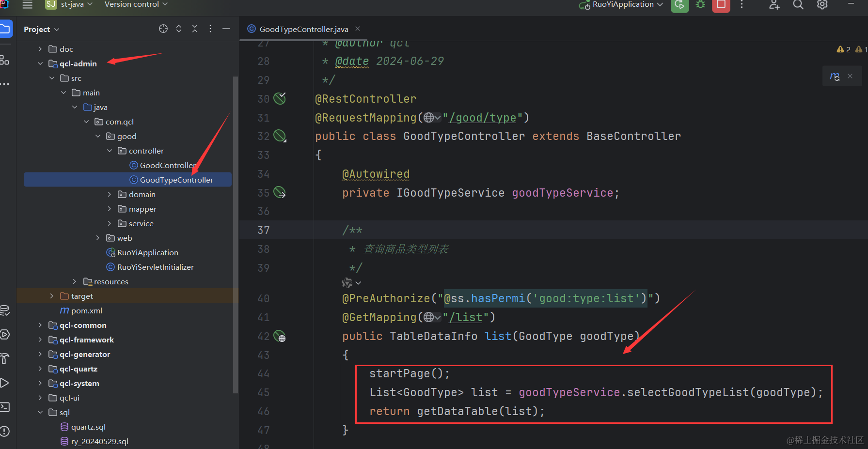Click the /good/type request mapping link

(x=483, y=118)
